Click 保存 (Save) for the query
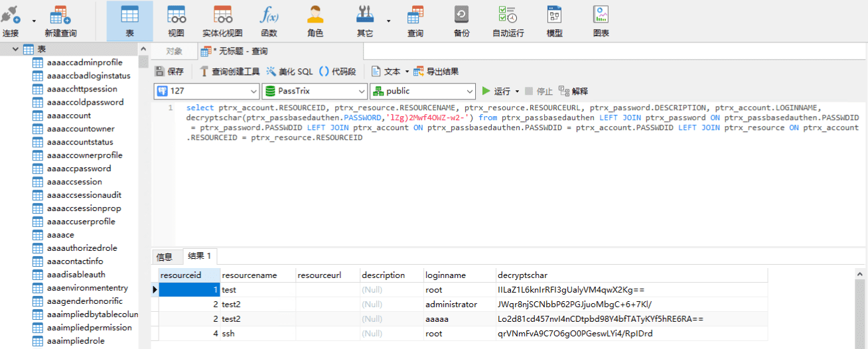 (169, 72)
